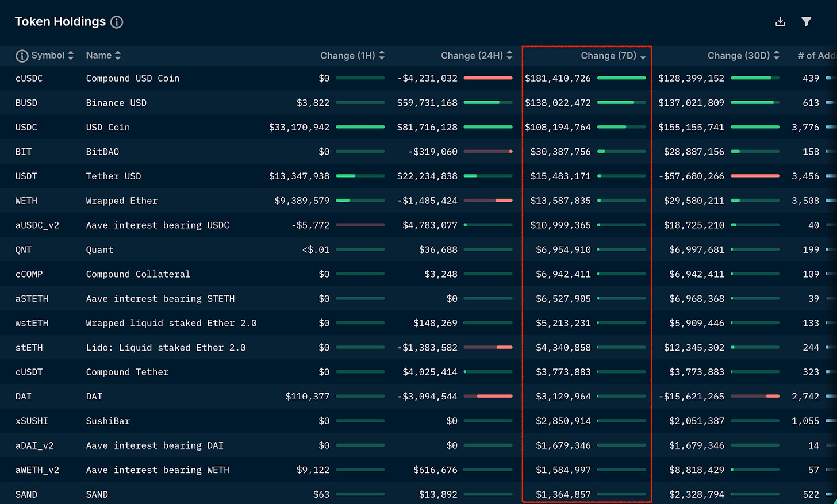Viewport: 837px width, 504px height.
Task: Click the Compound Collateral name
Action: [138, 274]
